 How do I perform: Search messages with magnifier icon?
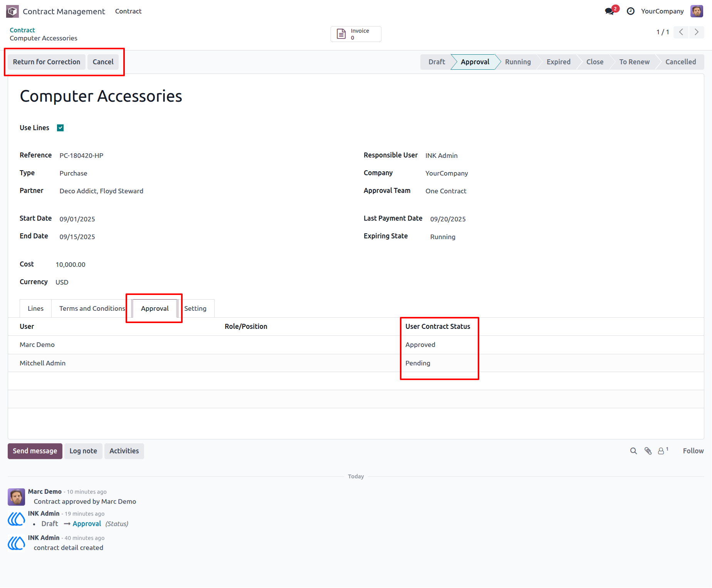coord(633,451)
